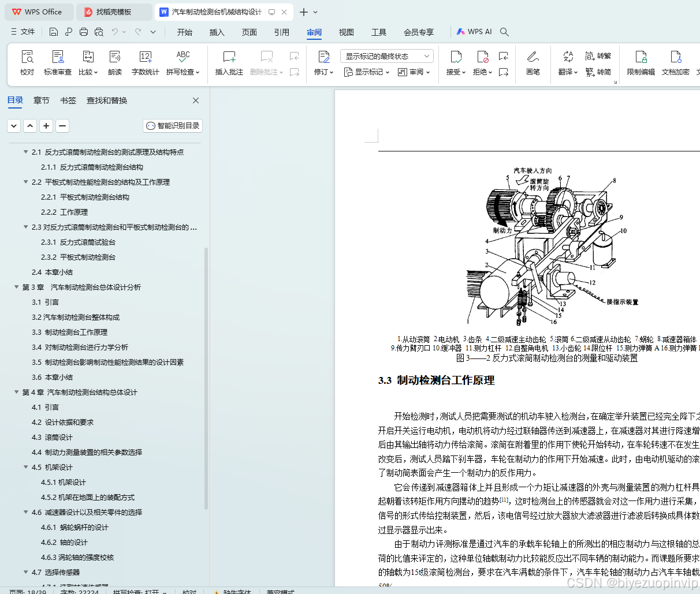The height and width of the screenshot is (594, 700).
Task: Click the undo arrow icon
Action: click(115, 32)
